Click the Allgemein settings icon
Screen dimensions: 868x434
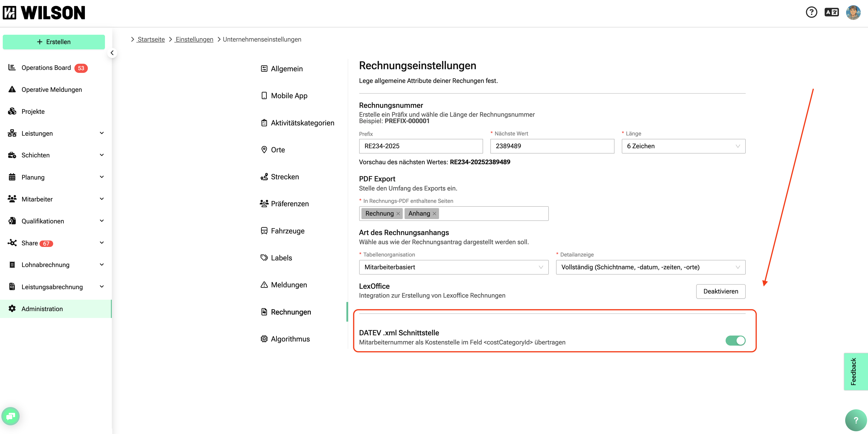point(264,69)
